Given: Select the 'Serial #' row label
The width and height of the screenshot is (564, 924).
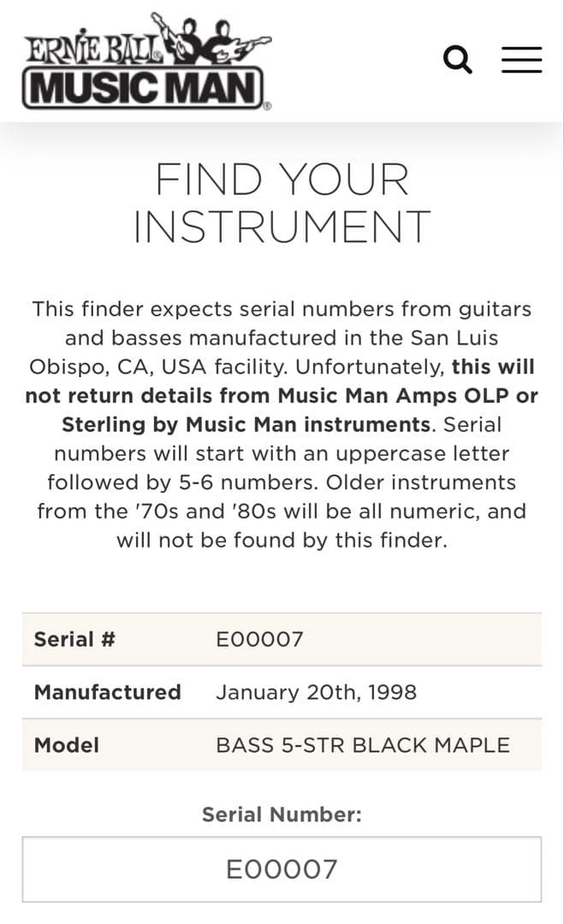Looking at the screenshot, I should tap(74, 639).
